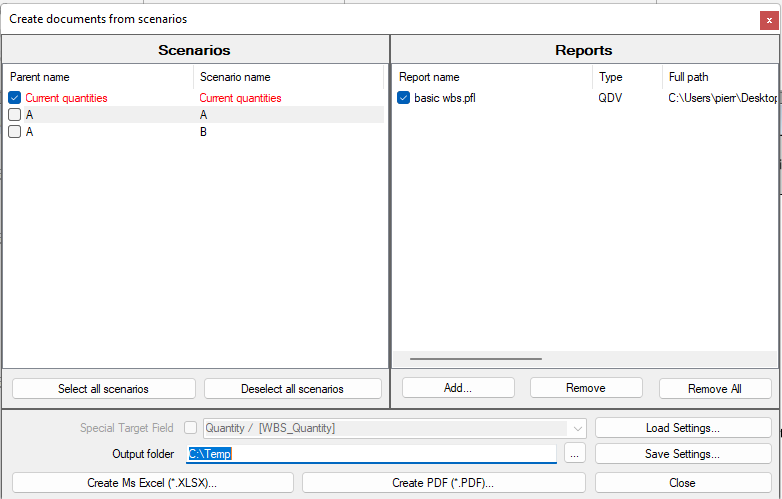Click the Output folder path field
The height and width of the screenshot is (499, 782).
371,454
